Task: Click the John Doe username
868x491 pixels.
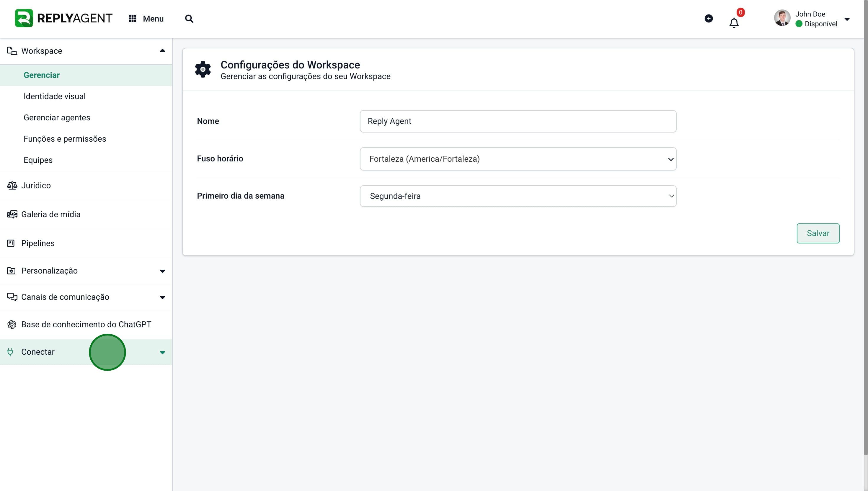Action: [x=810, y=14]
